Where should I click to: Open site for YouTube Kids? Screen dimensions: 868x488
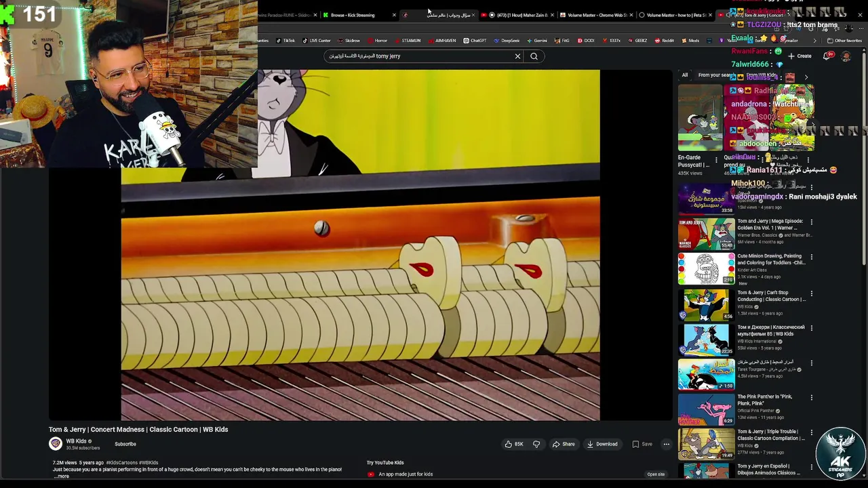pyautogui.click(x=656, y=474)
